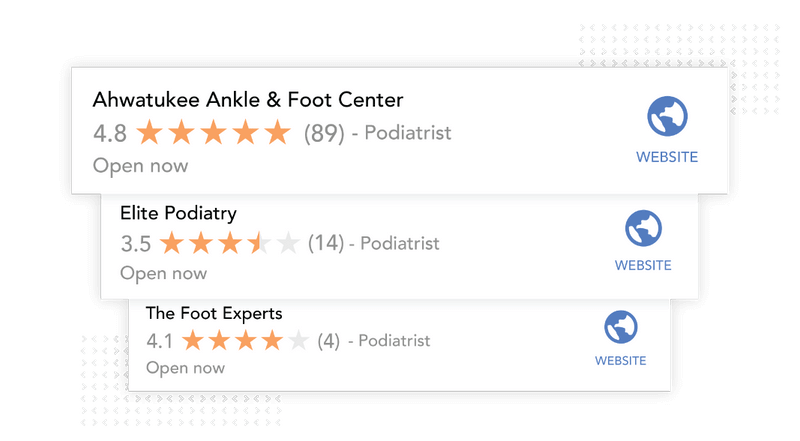Select the Ahwatukee Ankle & Foot Center title

pos(248,100)
